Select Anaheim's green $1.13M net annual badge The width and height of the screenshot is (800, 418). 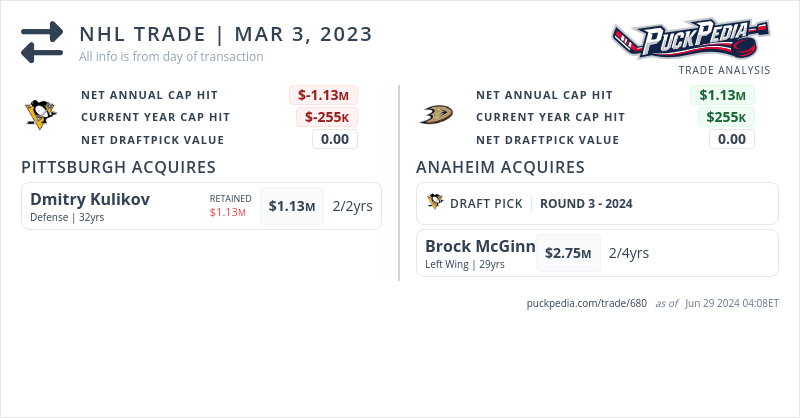tap(722, 95)
